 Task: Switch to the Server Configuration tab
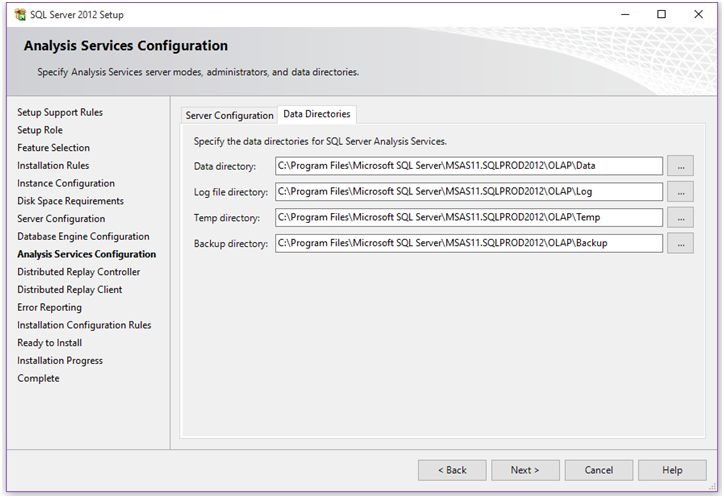click(229, 115)
